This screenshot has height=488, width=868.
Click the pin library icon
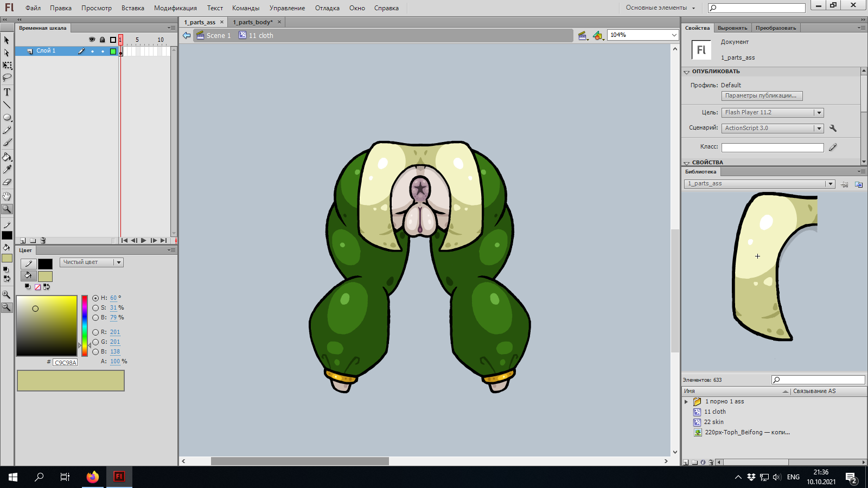click(x=845, y=184)
